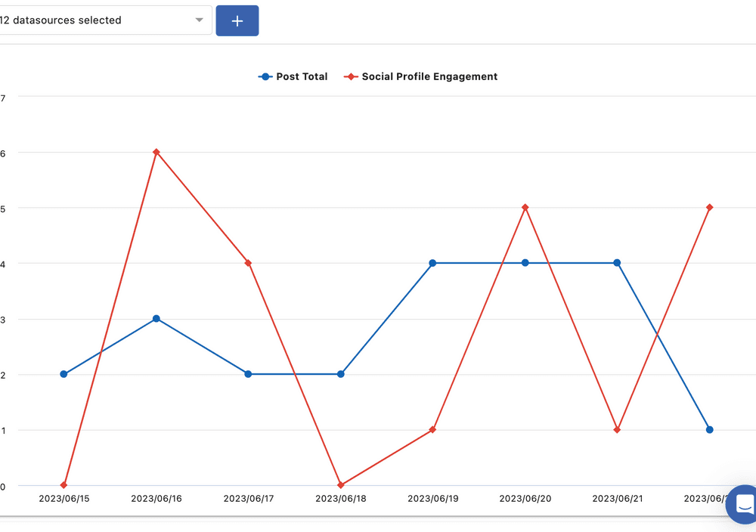Click Social Profile Engagement peak on 2023/06/16
This screenshot has height=532, width=756.
click(x=156, y=152)
